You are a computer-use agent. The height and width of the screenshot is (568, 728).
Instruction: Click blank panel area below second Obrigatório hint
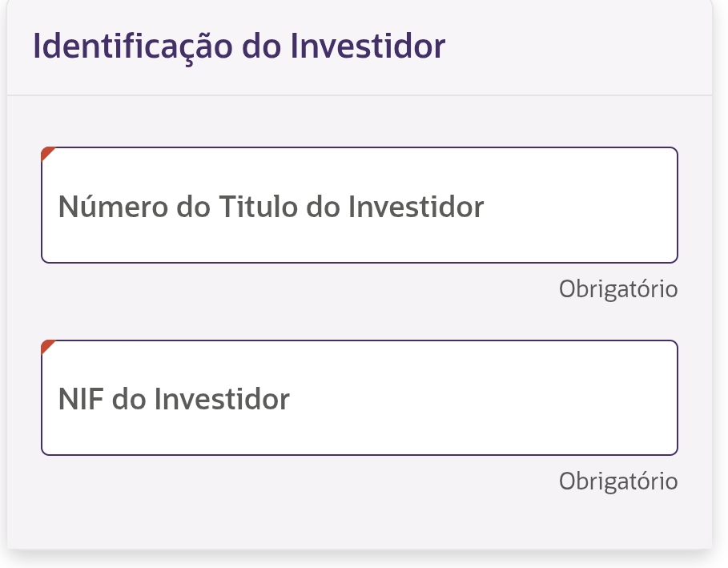(x=359, y=521)
